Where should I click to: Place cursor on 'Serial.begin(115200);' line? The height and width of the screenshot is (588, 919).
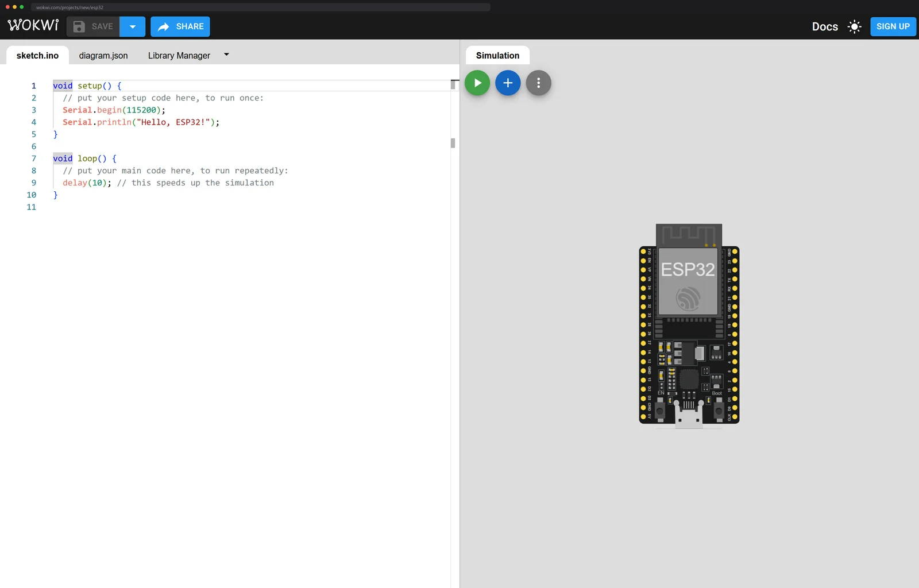click(114, 110)
